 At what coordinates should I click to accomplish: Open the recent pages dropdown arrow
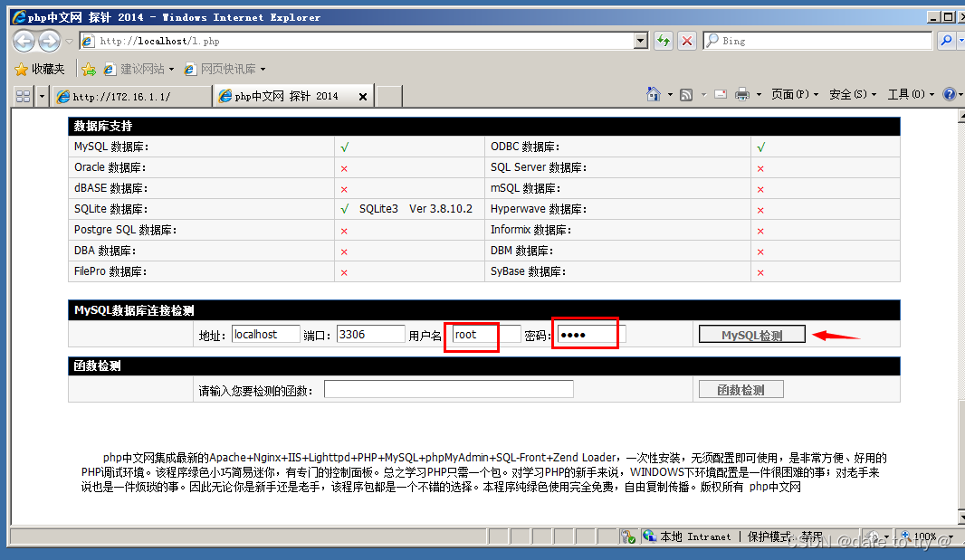69,42
